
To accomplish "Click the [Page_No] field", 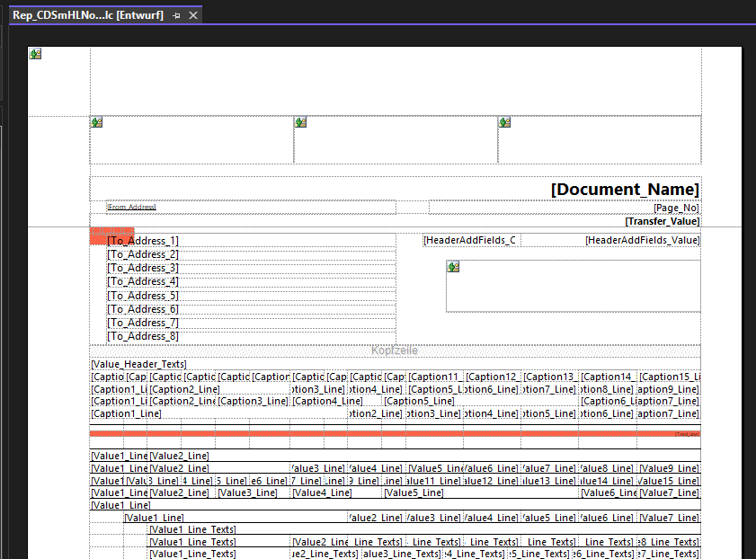I will [x=565, y=208].
